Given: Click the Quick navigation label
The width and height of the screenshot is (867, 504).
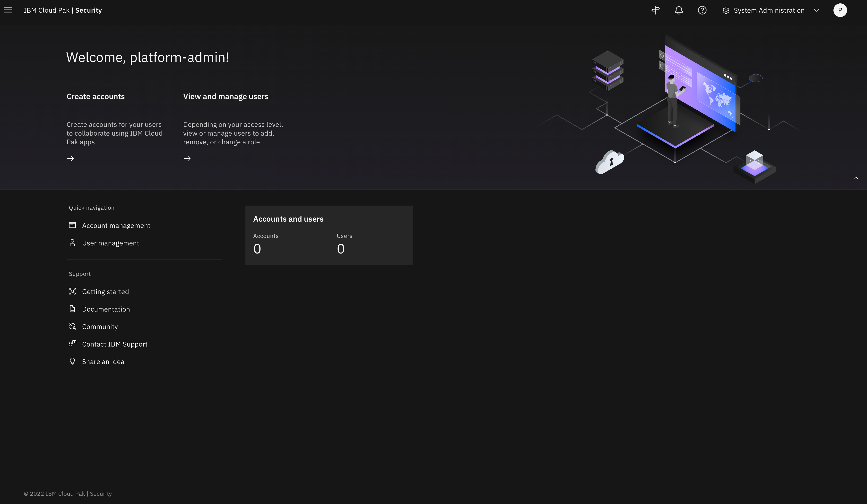Looking at the screenshot, I should click(92, 208).
